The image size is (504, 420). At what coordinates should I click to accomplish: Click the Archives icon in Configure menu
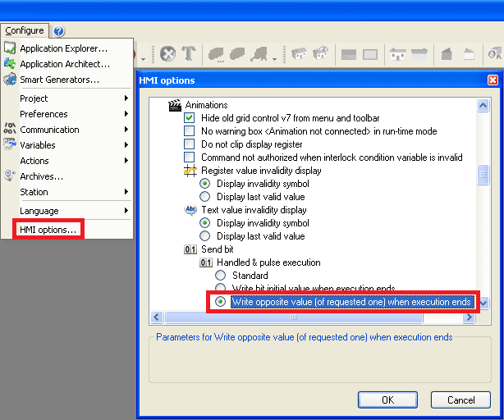(10, 176)
